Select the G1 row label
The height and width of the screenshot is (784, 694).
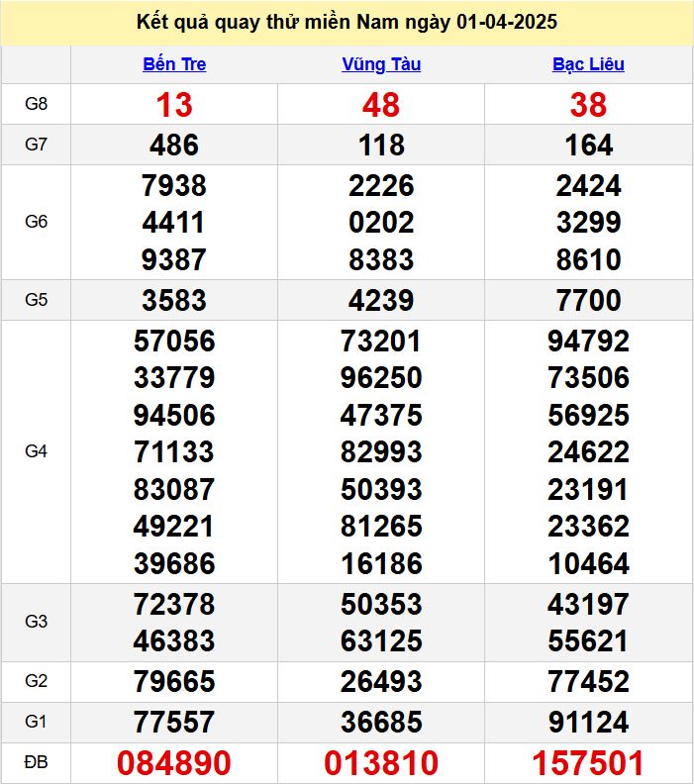click(36, 722)
